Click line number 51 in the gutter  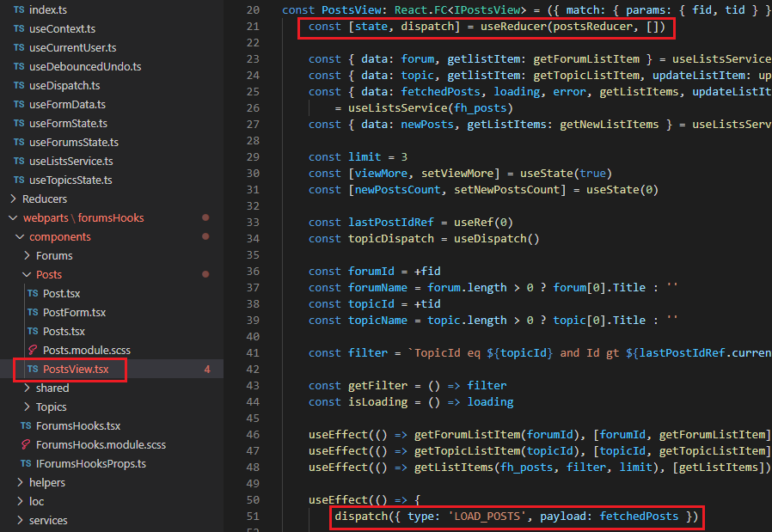click(x=252, y=517)
